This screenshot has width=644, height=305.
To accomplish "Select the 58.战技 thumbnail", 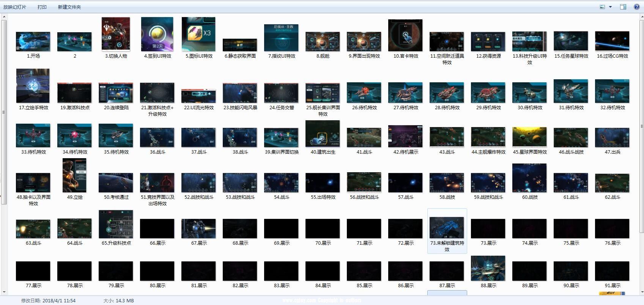I will coord(447,183).
